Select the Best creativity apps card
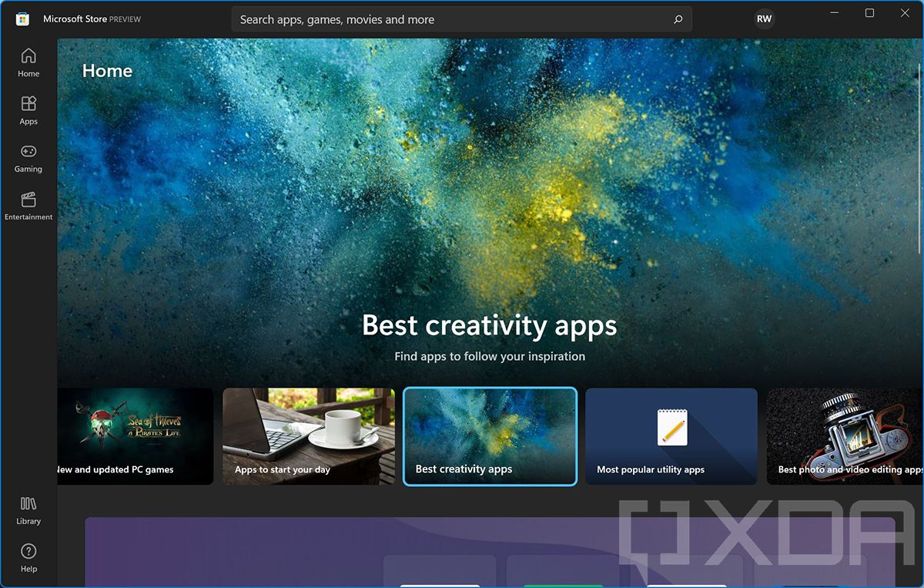This screenshot has width=924, height=588. coord(490,436)
